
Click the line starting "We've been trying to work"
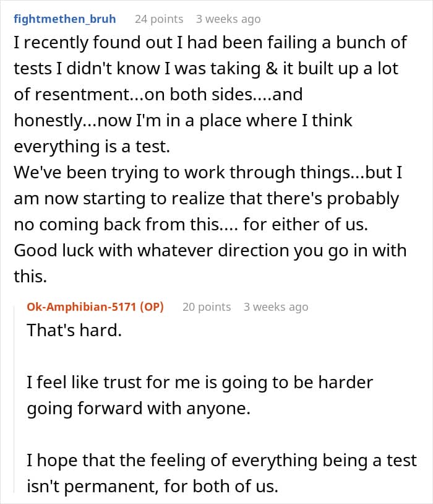pos(208,173)
